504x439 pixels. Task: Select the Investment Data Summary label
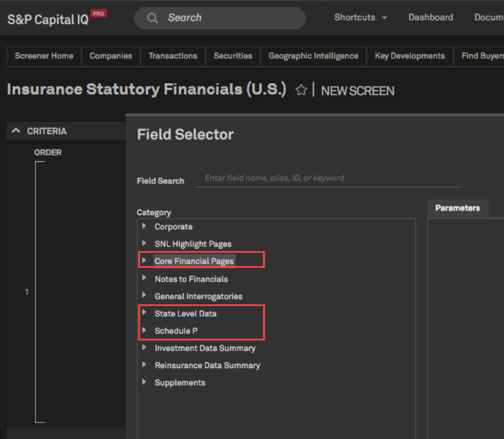[205, 348]
